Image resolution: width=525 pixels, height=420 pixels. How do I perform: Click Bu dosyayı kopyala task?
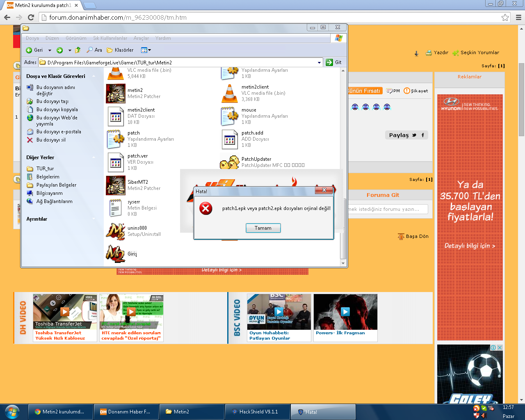point(52,110)
